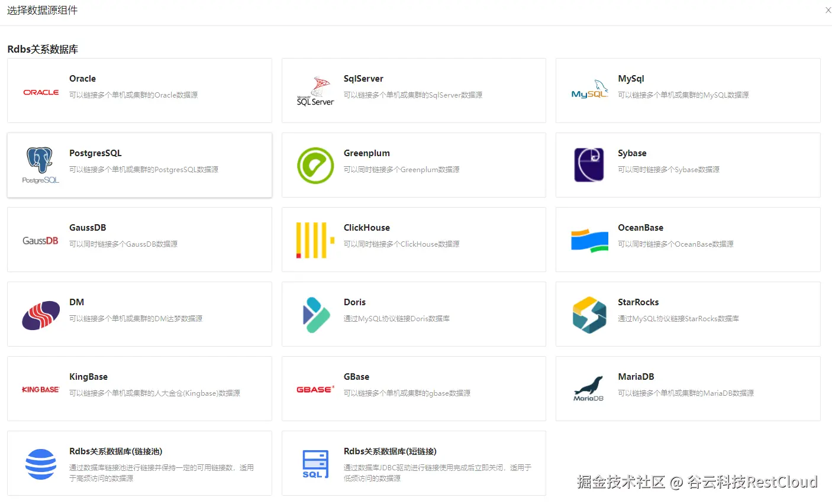Image resolution: width=832 pixels, height=504 pixels.
Task: Click description 可以链接多个单机或集群的PostgresSQL数据源
Action: [144, 170]
